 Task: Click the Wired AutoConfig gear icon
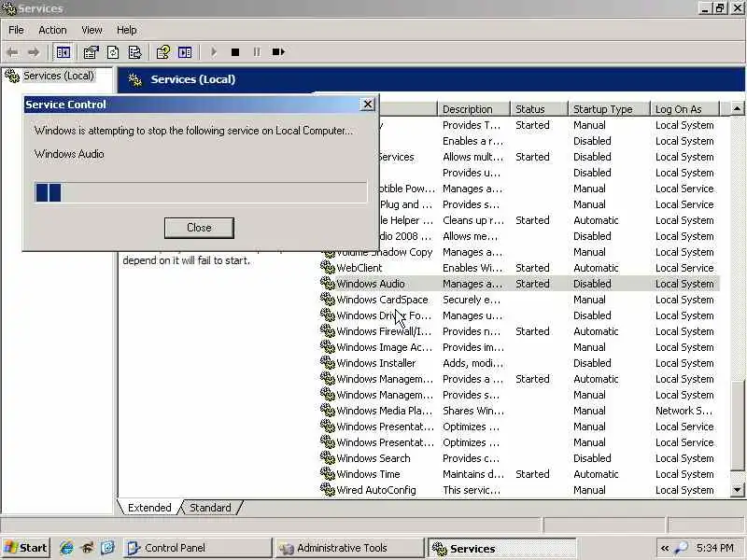click(328, 489)
